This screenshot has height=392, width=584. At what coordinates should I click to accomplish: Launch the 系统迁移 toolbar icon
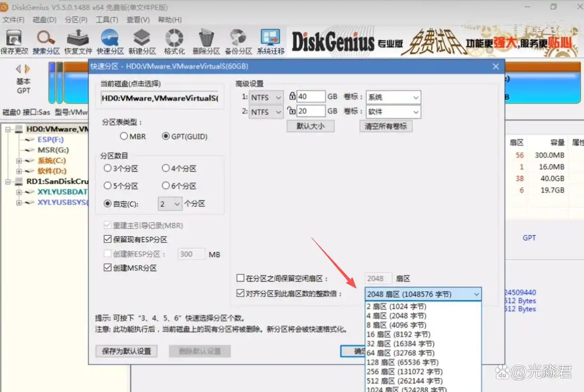tap(270, 41)
